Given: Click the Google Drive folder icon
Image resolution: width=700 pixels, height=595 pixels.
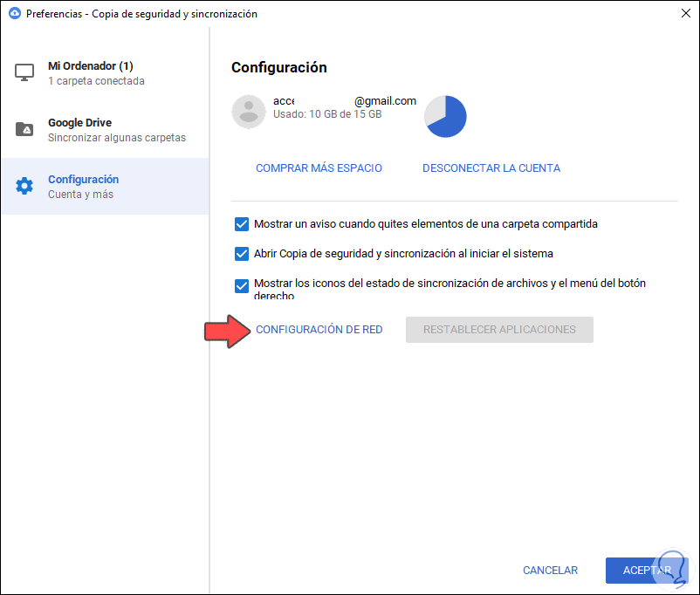Looking at the screenshot, I should pyautogui.click(x=24, y=129).
